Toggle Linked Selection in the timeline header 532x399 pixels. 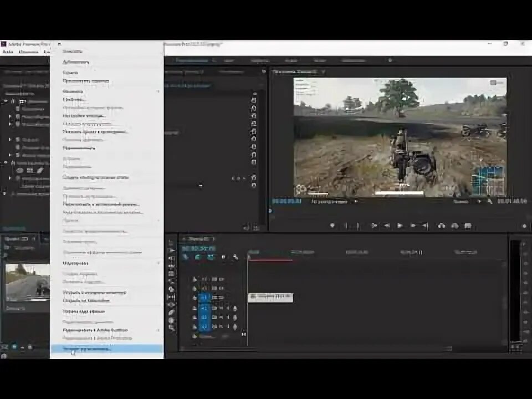[x=211, y=258]
